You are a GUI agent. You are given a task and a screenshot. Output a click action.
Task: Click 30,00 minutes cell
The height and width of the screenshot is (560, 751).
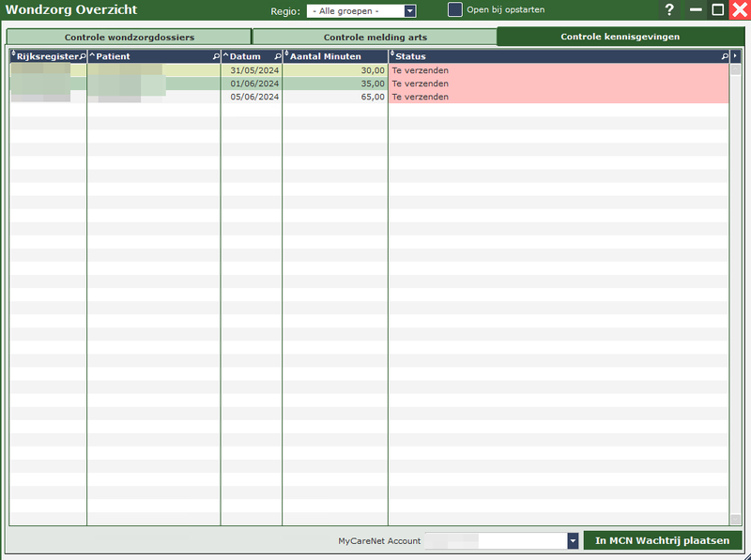[335, 70]
